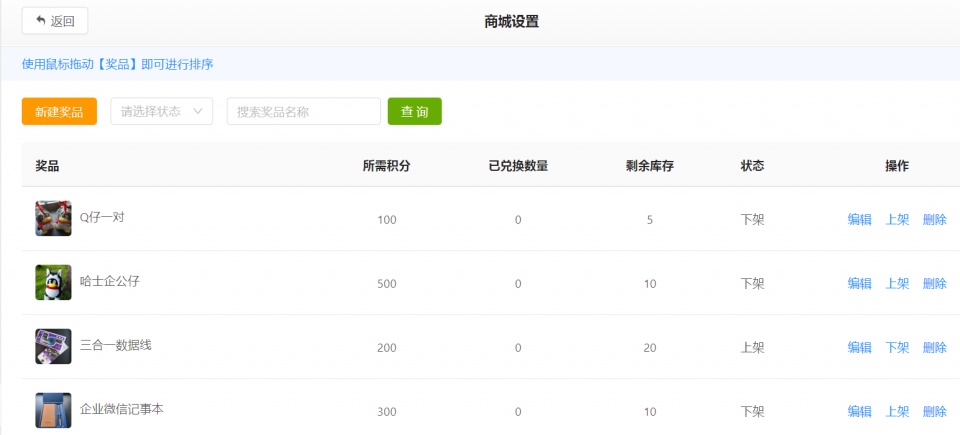Viewport: 960px width, 435px height.
Task: Delete the 企业微信记事本 prize
Action: point(934,412)
